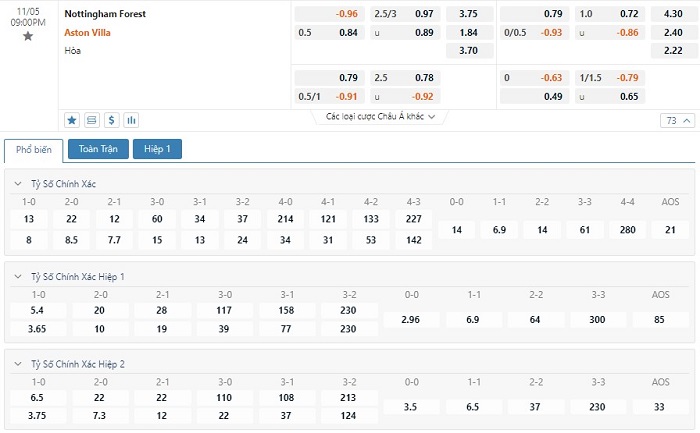The height and width of the screenshot is (433, 700).
Task: Open the bar chart statistics icon
Action: (131, 120)
